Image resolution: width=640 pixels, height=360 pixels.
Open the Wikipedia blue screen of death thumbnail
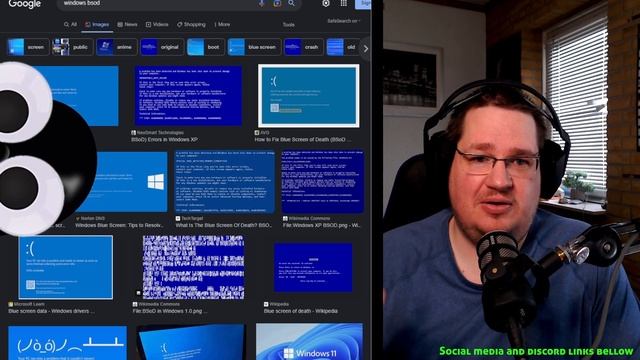pos(313,267)
